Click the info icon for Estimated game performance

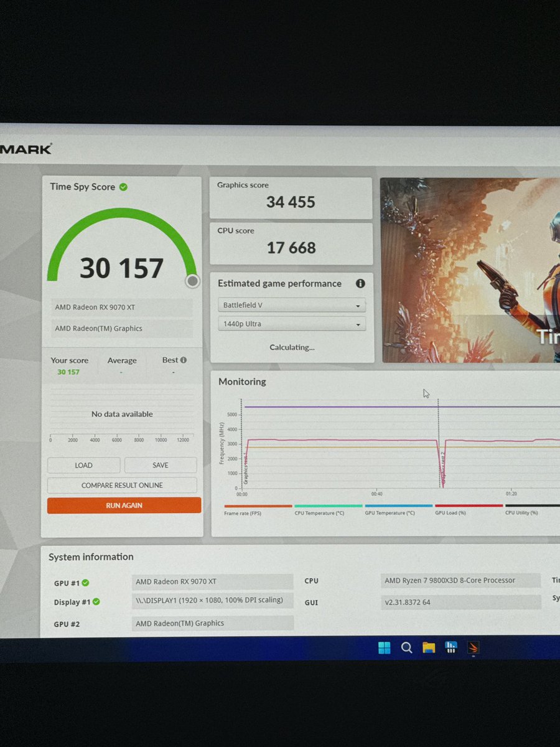click(360, 283)
